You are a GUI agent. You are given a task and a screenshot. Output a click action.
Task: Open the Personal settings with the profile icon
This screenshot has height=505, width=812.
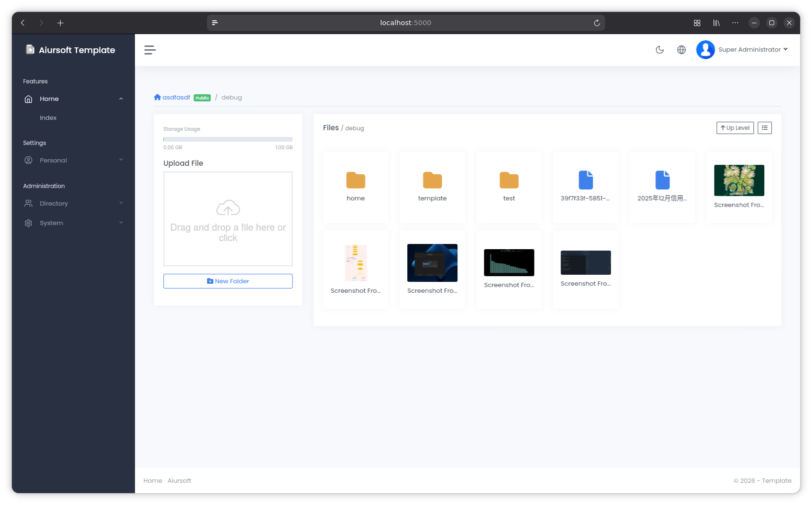(x=28, y=160)
